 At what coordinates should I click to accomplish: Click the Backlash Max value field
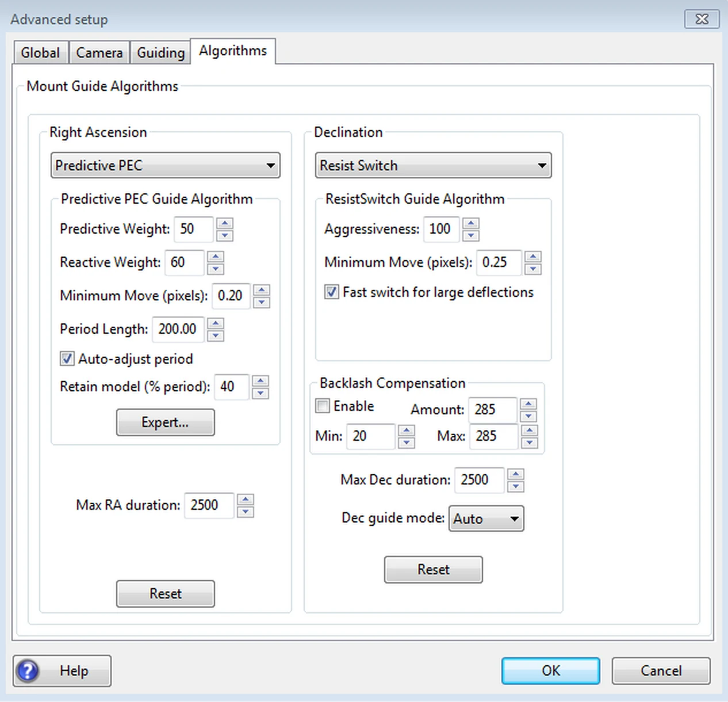[x=495, y=436]
